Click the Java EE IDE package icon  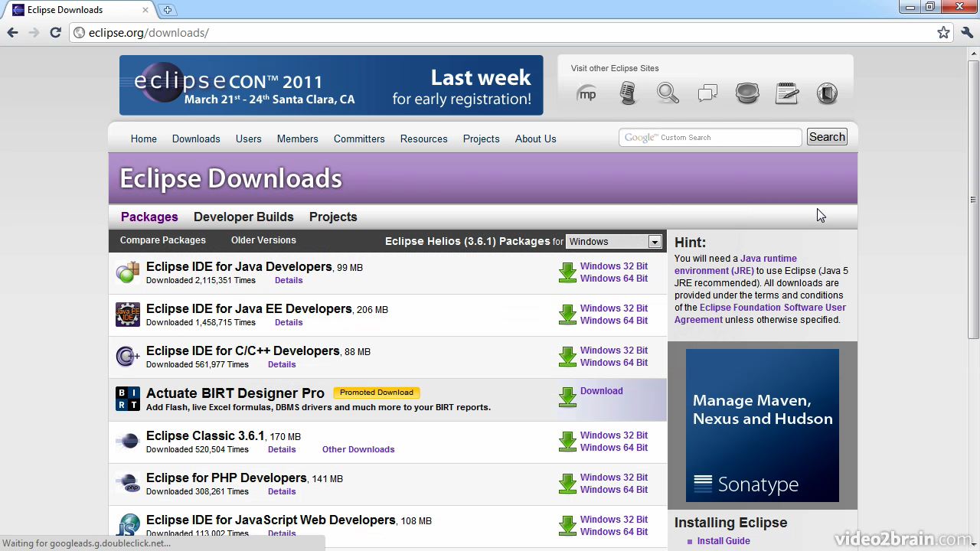click(128, 315)
